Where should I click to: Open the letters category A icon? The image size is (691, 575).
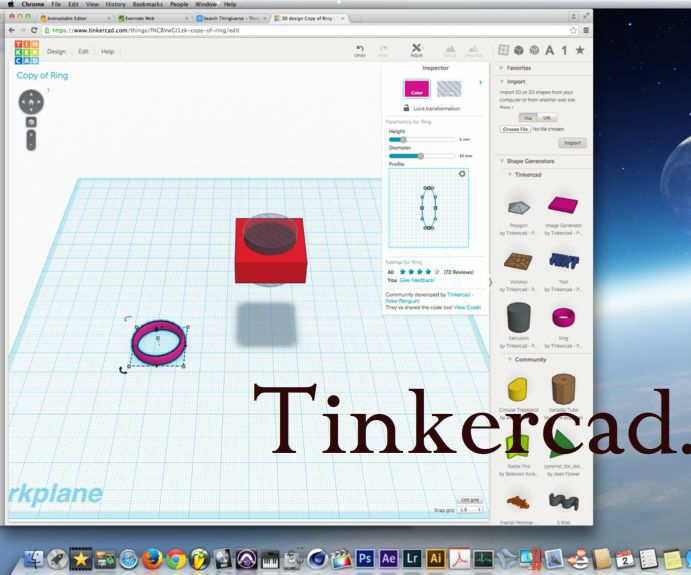point(550,50)
